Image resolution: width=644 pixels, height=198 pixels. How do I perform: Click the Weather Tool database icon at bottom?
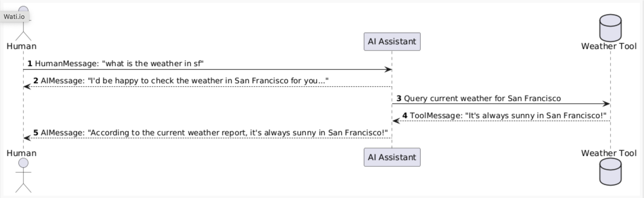coord(610,172)
